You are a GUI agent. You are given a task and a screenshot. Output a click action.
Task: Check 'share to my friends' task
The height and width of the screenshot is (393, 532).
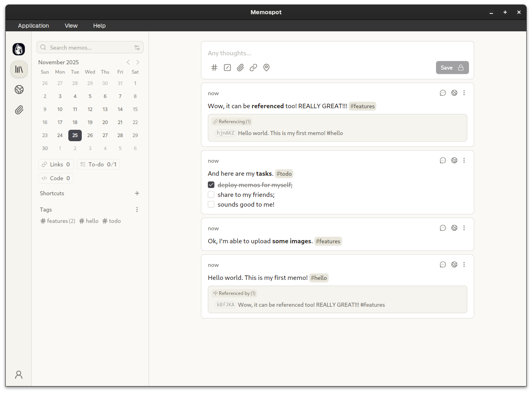coord(211,194)
